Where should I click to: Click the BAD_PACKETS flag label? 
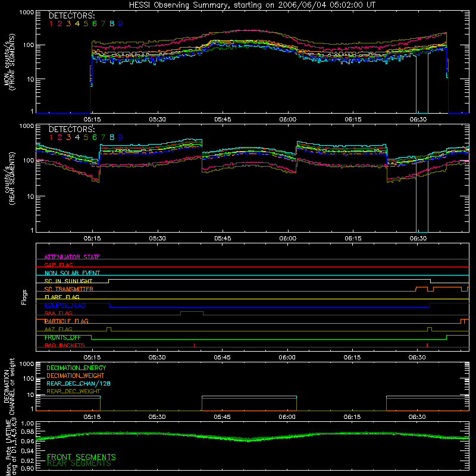tap(65, 345)
